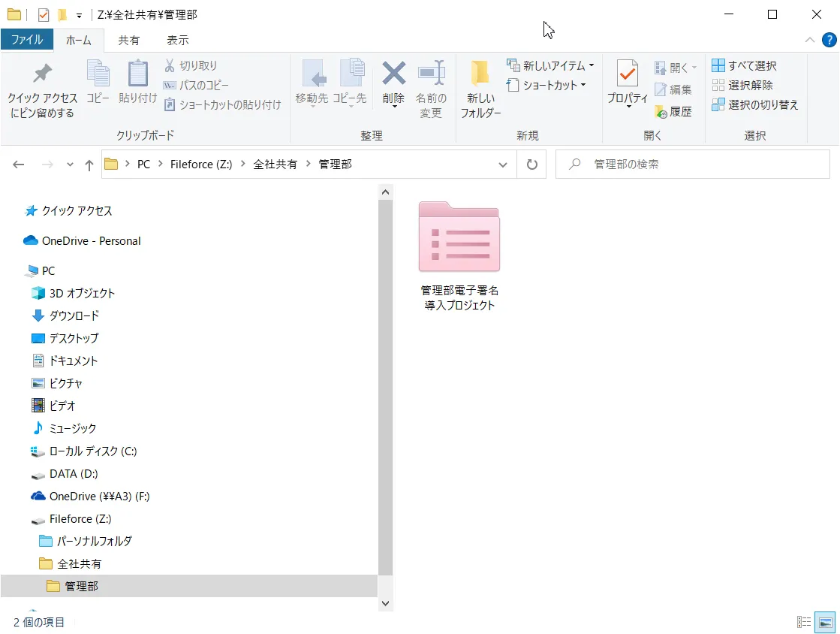Screen dimensions: 840x634
Task: Select the 管理部電子署名導入プロジェクト folder
Action: tap(459, 255)
